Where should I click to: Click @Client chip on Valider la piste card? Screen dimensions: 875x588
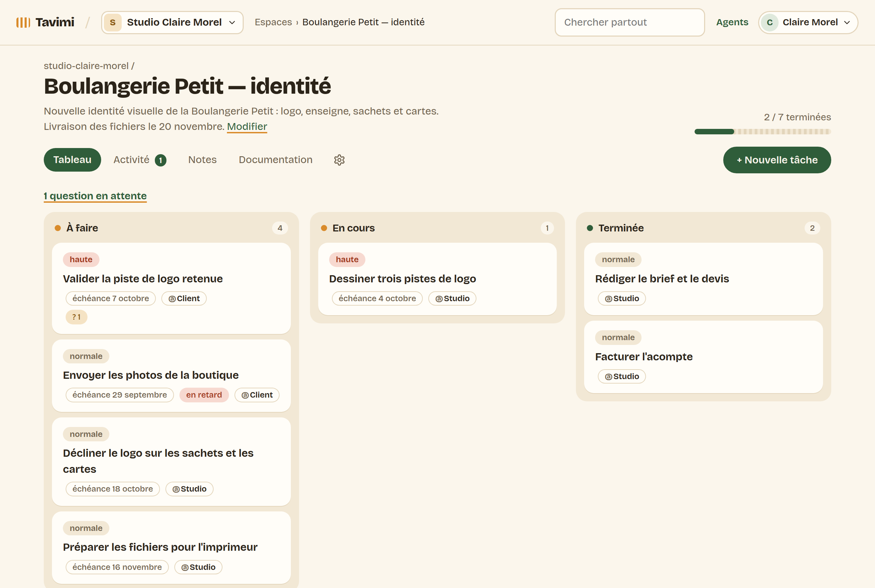point(184,299)
